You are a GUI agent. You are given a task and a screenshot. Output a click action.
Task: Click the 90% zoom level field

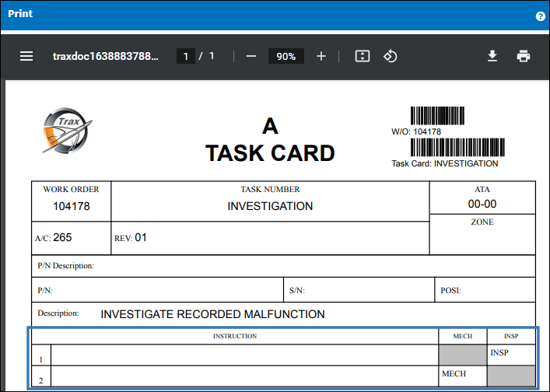[286, 56]
